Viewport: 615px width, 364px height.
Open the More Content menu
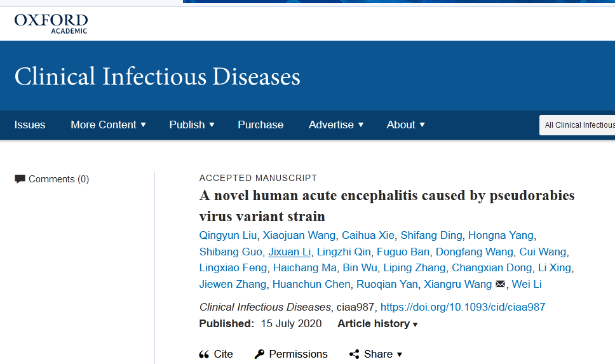click(x=108, y=125)
